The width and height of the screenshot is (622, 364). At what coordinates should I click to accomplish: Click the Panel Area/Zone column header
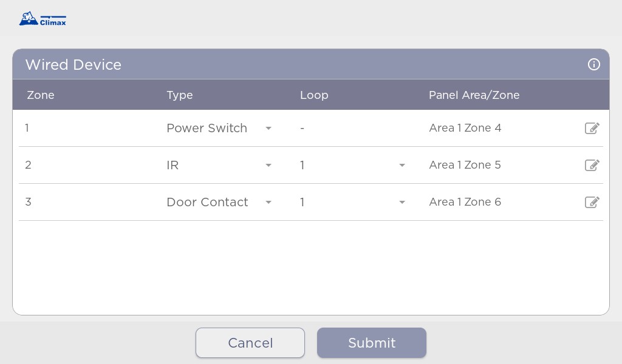[x=474, y=95]
